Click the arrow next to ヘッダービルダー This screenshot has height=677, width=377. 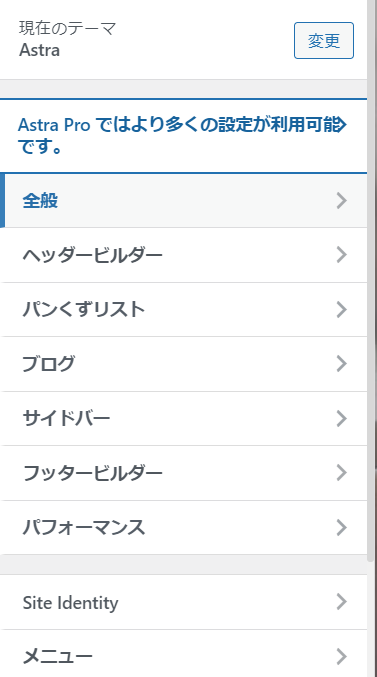341,255
